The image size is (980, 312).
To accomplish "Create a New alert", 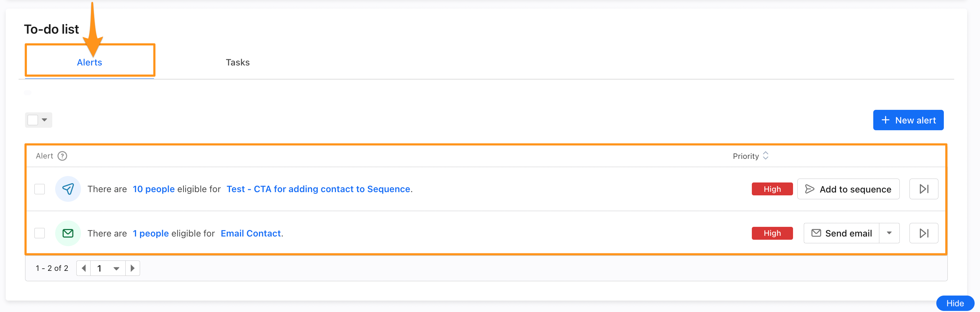I will coord(908,120).
